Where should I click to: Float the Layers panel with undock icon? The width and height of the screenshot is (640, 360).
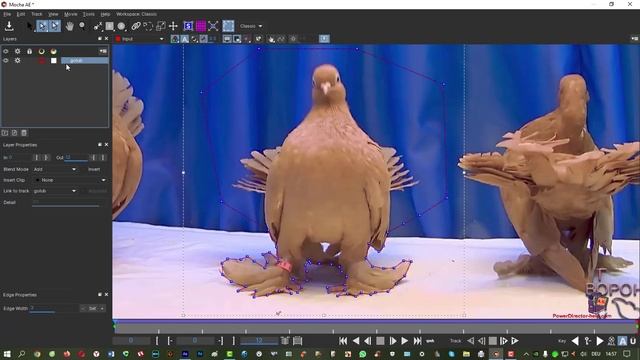coord(100,39)
